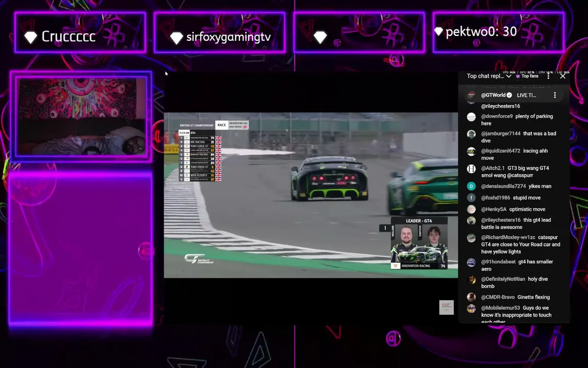Click the diamond icon beside pektwo0
The width and height of the screenshot is (588, 368).
coord(439,32)
